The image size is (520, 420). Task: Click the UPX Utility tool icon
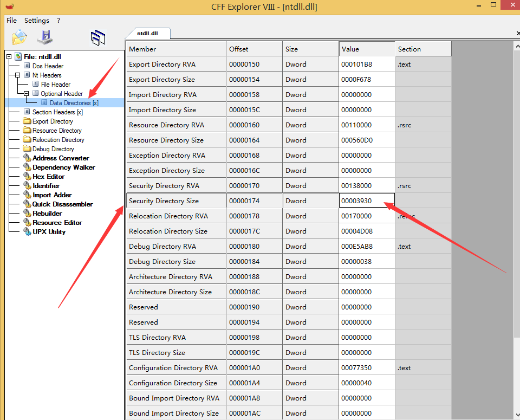27,231
